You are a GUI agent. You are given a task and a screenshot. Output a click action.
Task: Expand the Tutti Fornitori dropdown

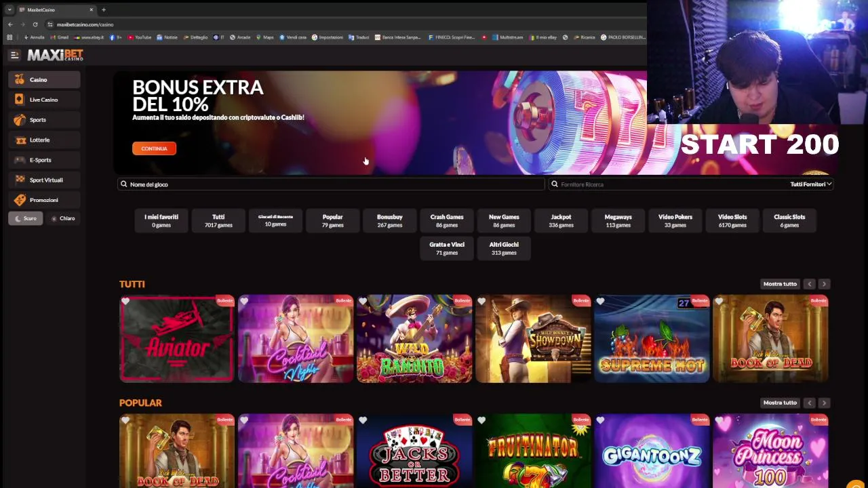pyautogui.click(x=810, y=184)
